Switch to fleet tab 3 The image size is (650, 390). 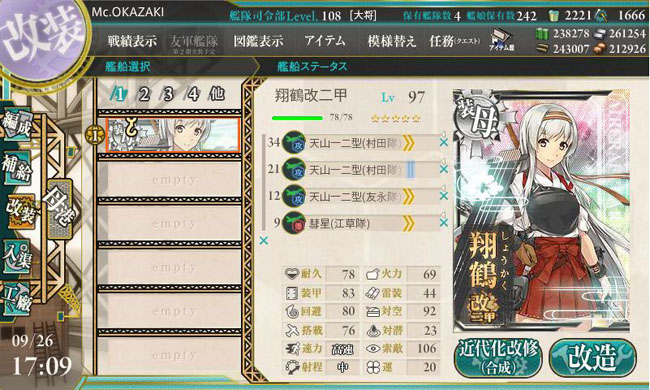coord(168,94)
